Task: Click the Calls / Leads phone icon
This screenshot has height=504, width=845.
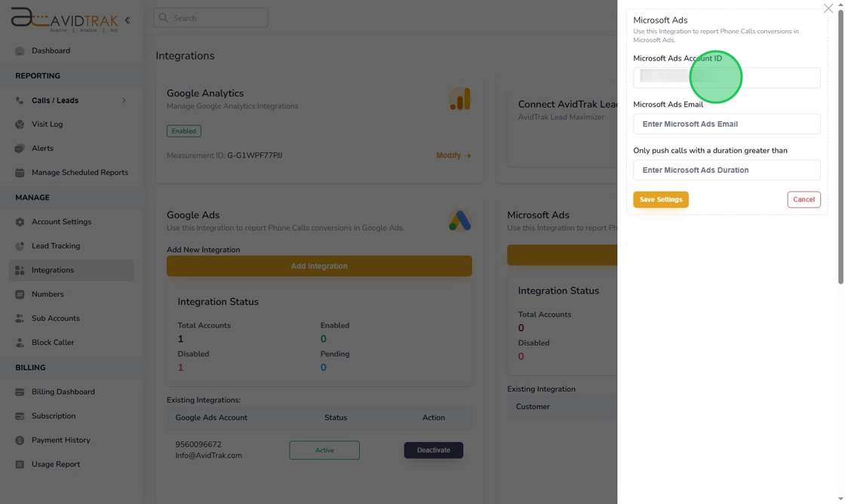Action: pos(20,100)
